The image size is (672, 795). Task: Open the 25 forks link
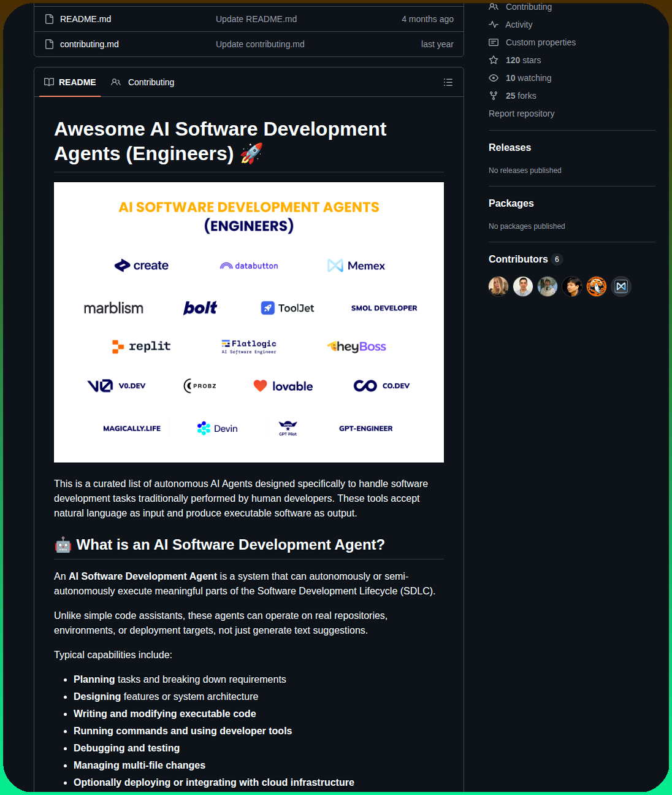[521, 96]
